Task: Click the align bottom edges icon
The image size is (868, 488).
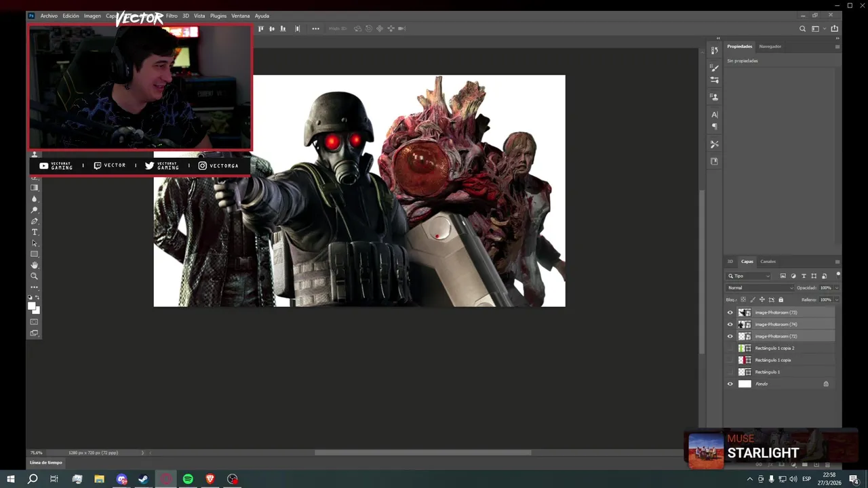Action: coord(283,28)
